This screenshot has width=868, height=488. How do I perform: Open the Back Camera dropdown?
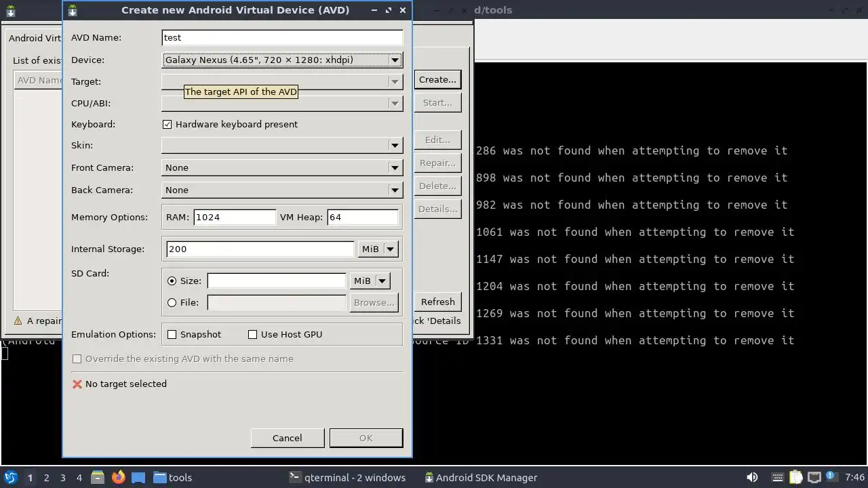(282, 190)
